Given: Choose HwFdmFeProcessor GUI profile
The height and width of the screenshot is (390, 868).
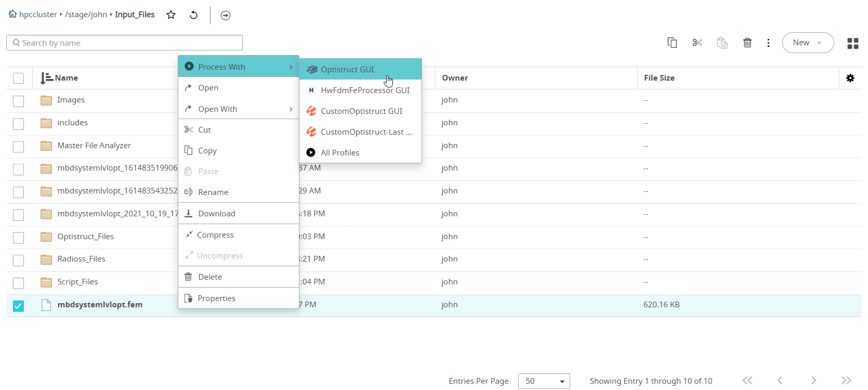Looking at the screenshot, I should click(360, 90).
